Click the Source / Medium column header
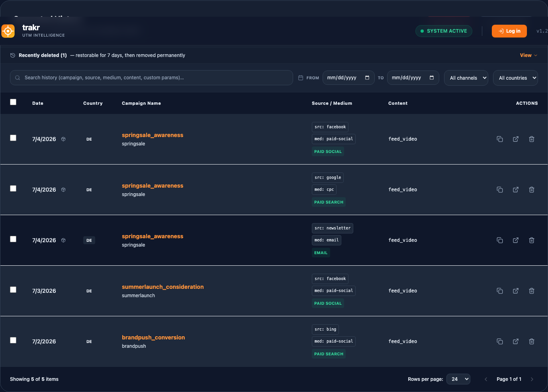This screenshot has height=392, width=548. coord(332,103)
